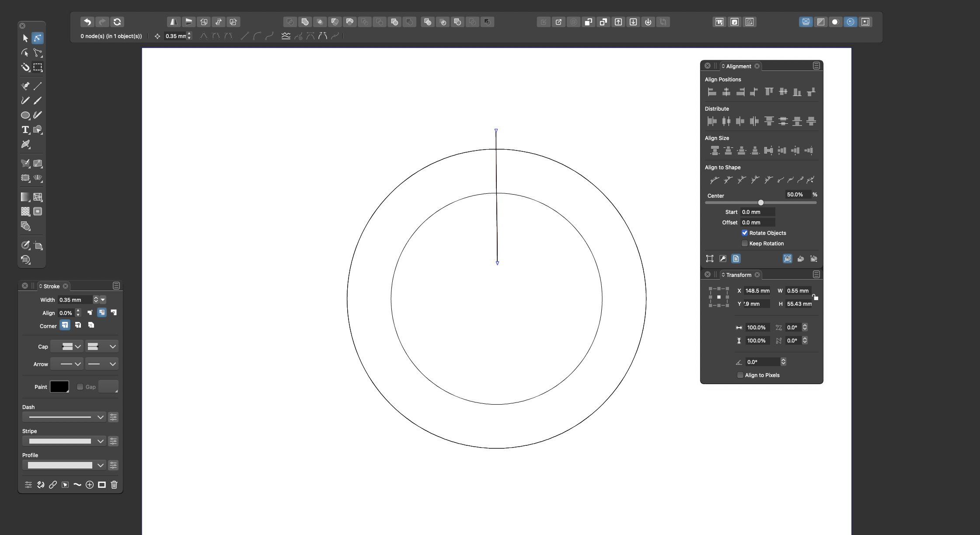
Task: Open the Dash style dropdown
Action: coord(100,417)
